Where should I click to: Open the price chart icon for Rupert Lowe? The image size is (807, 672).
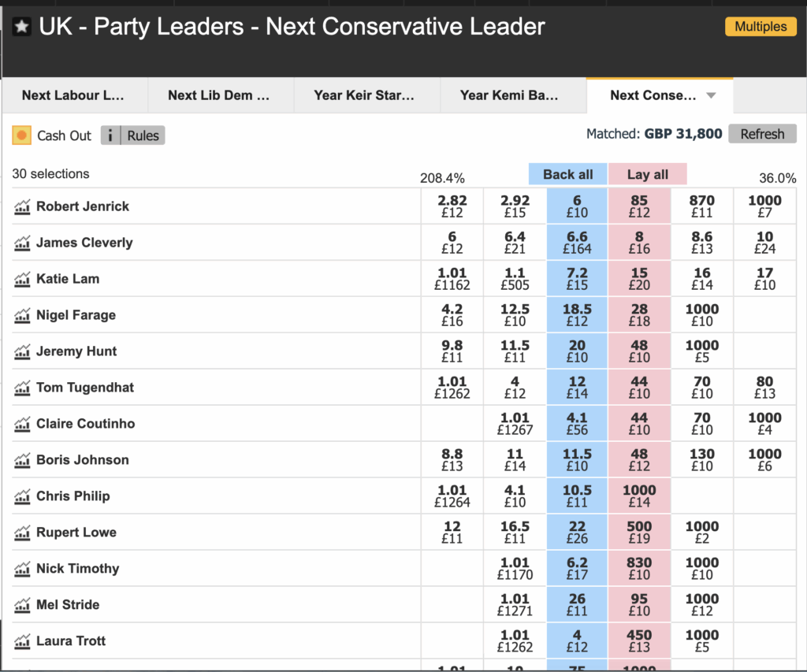click(x=22, y=533)
